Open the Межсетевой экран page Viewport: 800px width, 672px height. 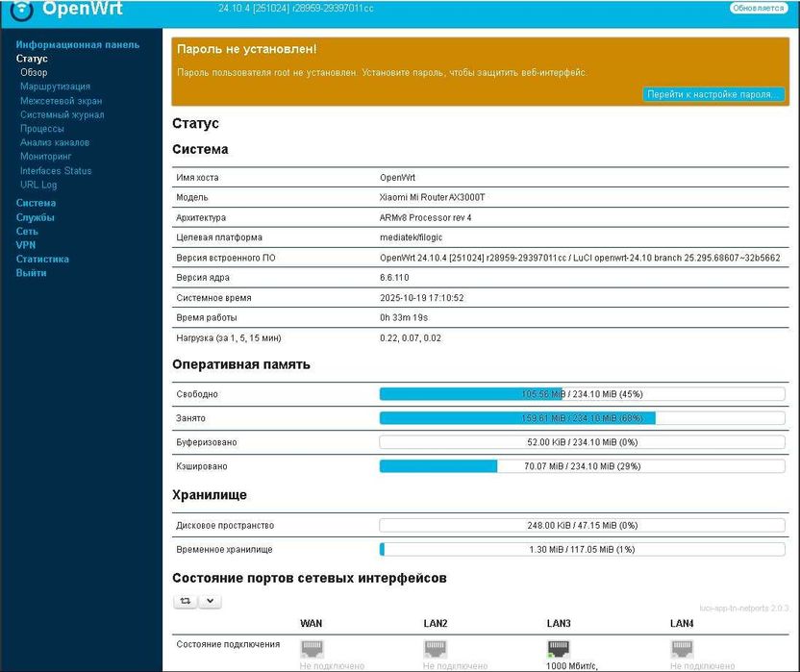[x=62, y=101]
